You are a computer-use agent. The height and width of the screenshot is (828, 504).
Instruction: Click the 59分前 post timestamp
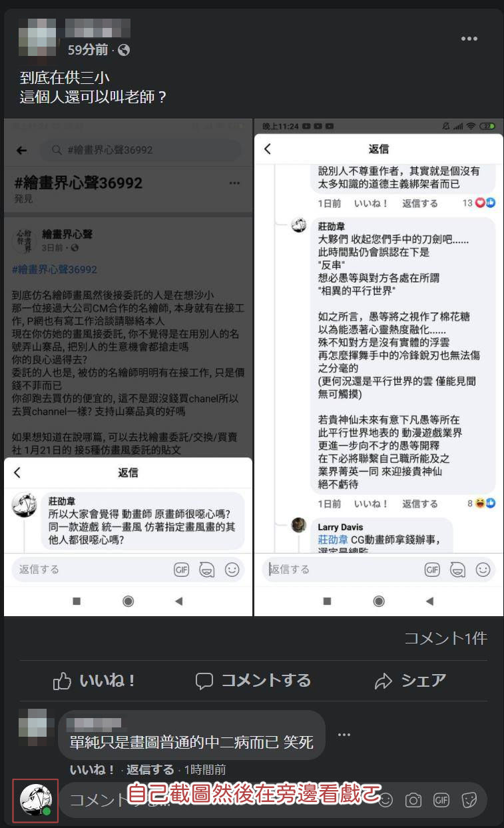point(88,50)
